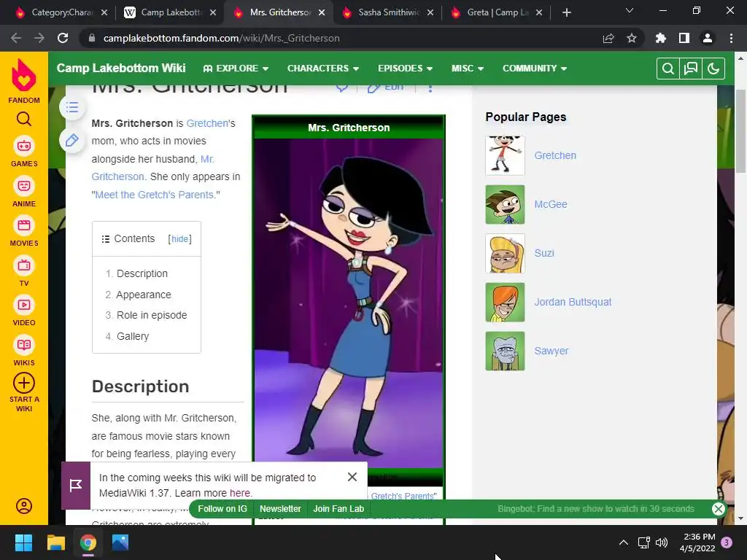Open new Chrome tab

pyautogui.click(x=566, y=13)
